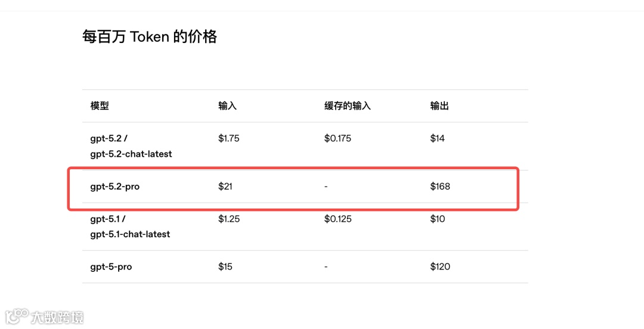Select the 模型 column header
This screenshot has height=329, width=644.
coord(100,105)
